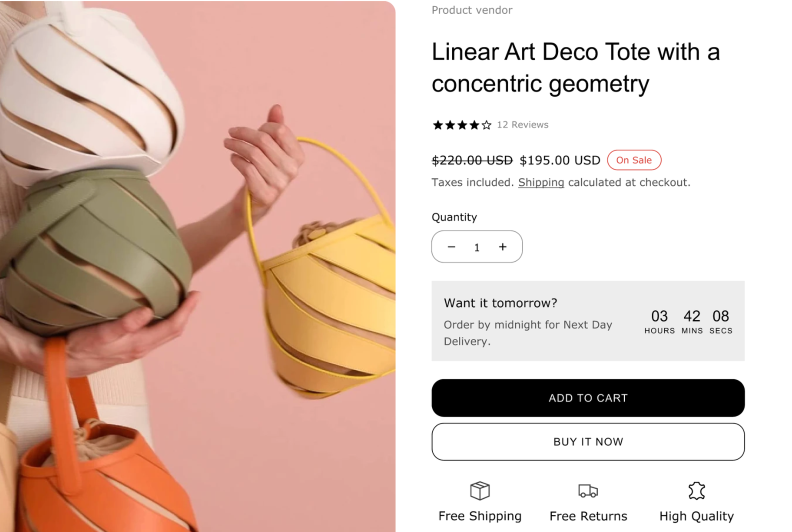Click the $195.00 USD sale price
This screenshot has width=792, height=532.
(x=560, y=160)
